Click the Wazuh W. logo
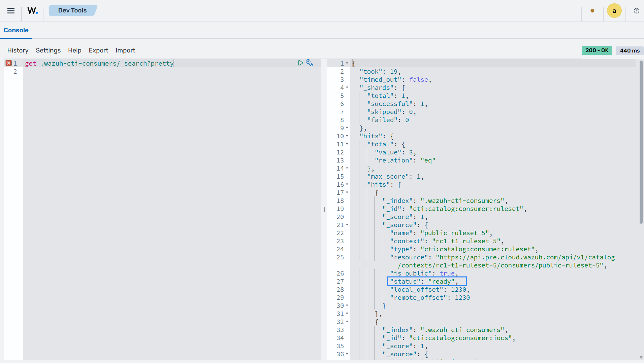Viewport: 644px width, 363px height. (33, 11)
